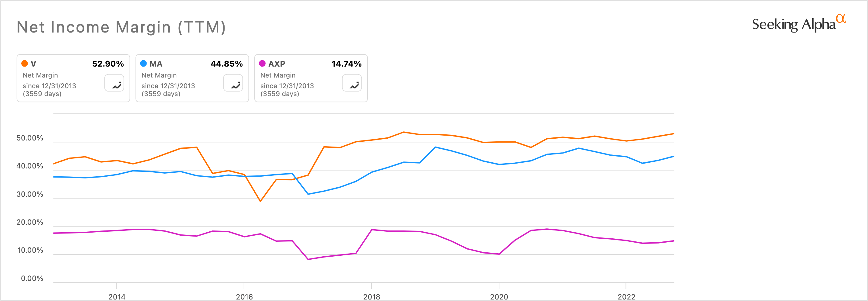Click the 2020 label on the time axis

point(499,297)
